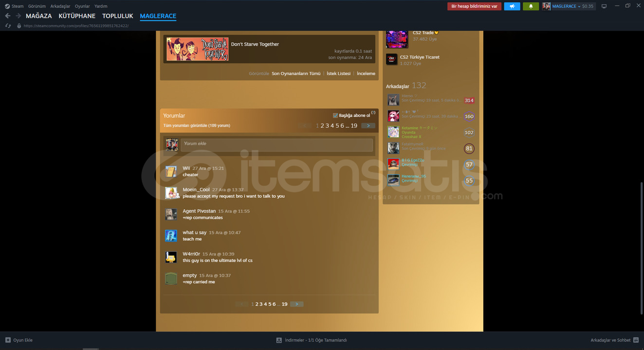
Task: Reload the page with the refresh icon
Action: coord(8,25)
